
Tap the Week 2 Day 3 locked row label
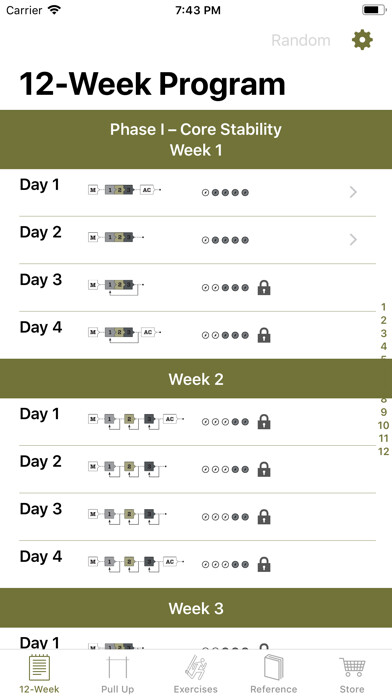click(41, 509)
